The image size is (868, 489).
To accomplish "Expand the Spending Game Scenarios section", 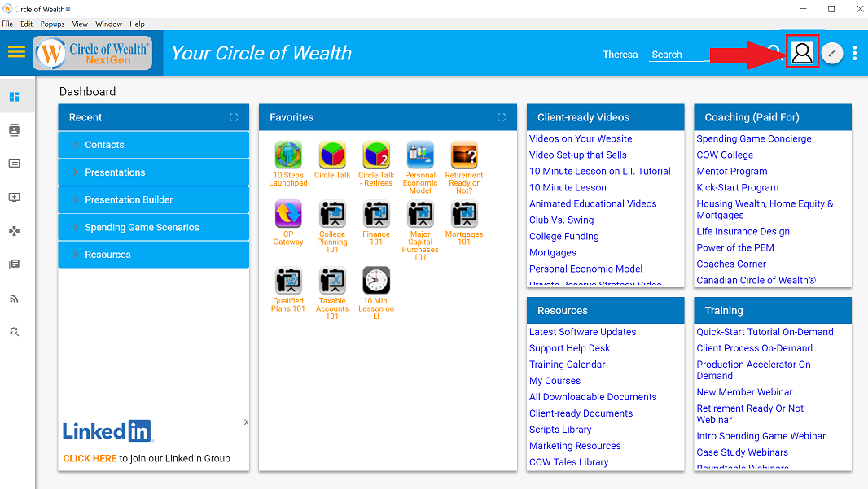I will (x=153, y=227).
